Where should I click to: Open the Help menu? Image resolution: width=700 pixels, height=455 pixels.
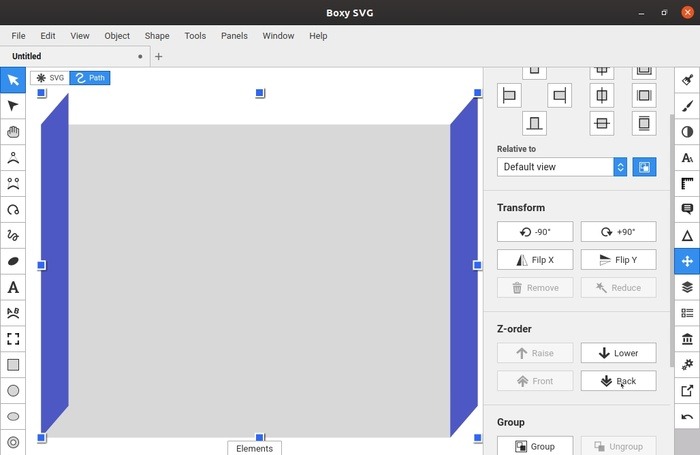(318, 36)
